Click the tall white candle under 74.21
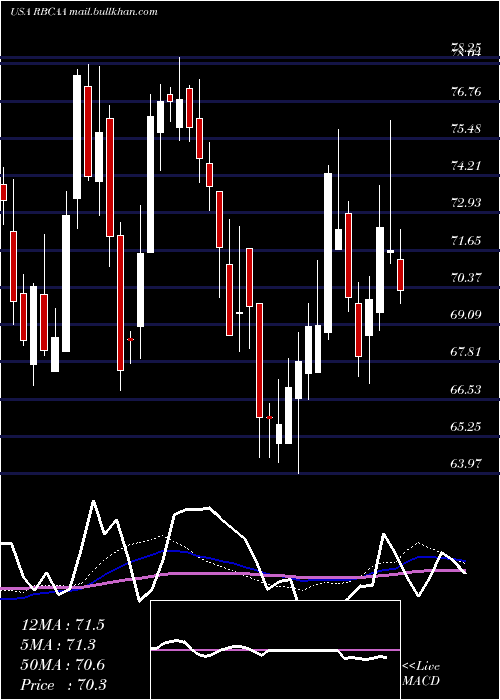The height and width of the screenshot is (700, 500). pos(328,253)
